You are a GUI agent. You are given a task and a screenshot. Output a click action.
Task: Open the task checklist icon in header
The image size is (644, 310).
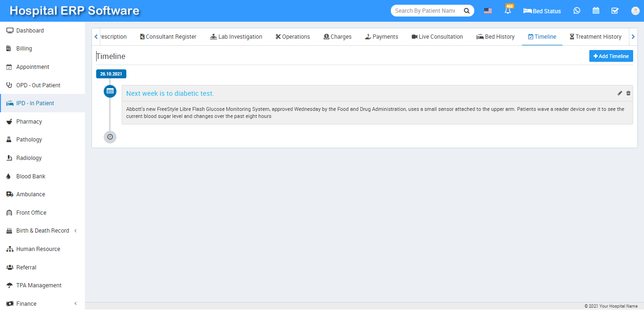coord(615,11)
